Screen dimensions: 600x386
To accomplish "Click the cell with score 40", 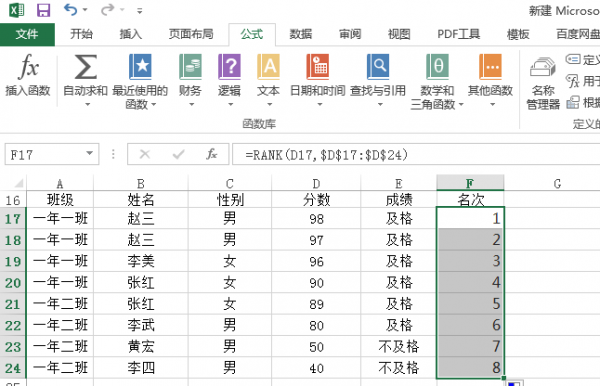I will click(316, 368).
